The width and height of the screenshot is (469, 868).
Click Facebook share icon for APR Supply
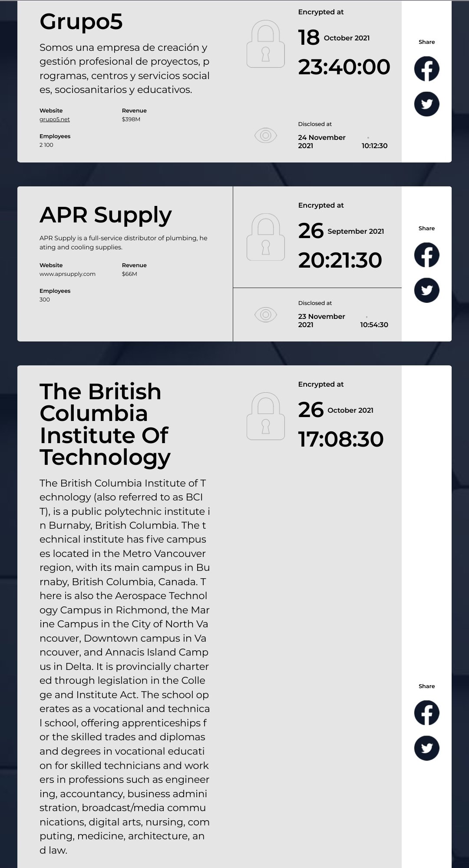(x=426, y=255)
